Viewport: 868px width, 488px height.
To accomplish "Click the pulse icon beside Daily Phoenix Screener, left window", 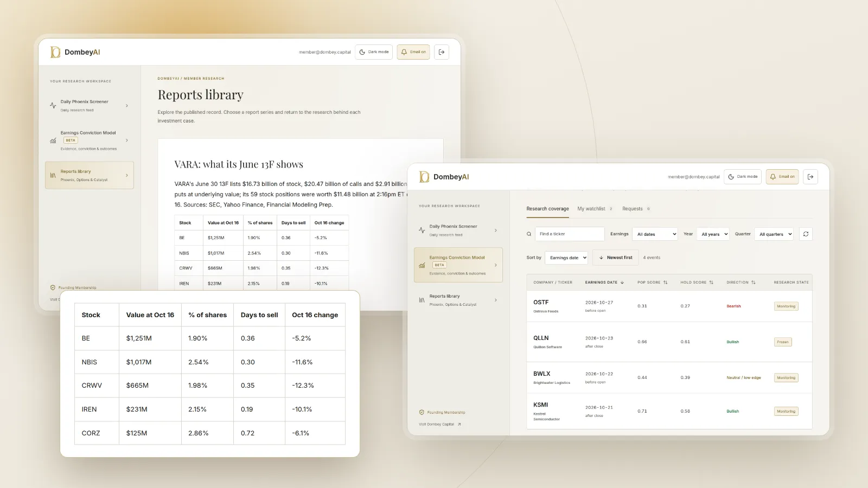I will point(53,106).
